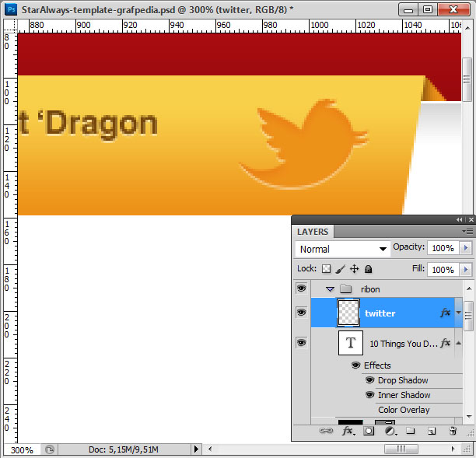476x458 pixels.
Task: Lock all padlock icon
Action: tap(368, 269)
